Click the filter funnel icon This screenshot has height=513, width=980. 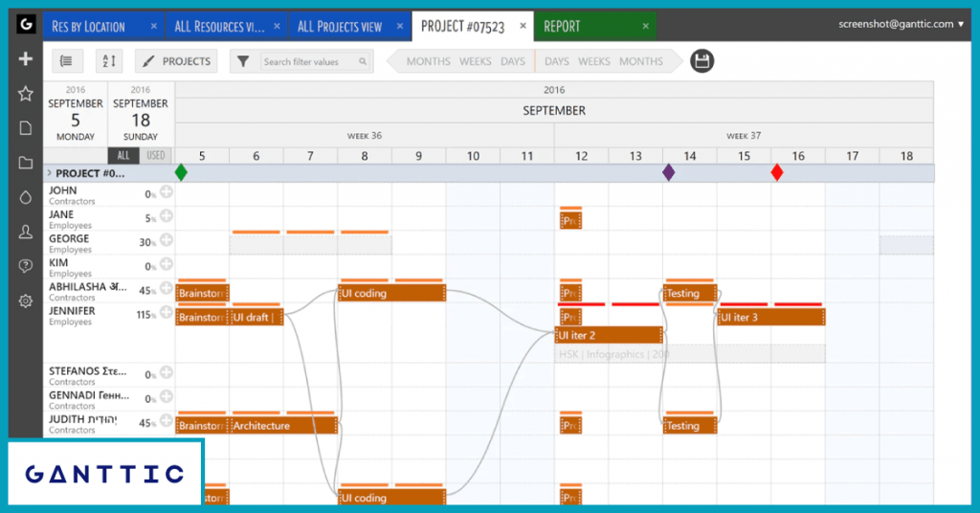pyautogui.click(x=243, y=61)
